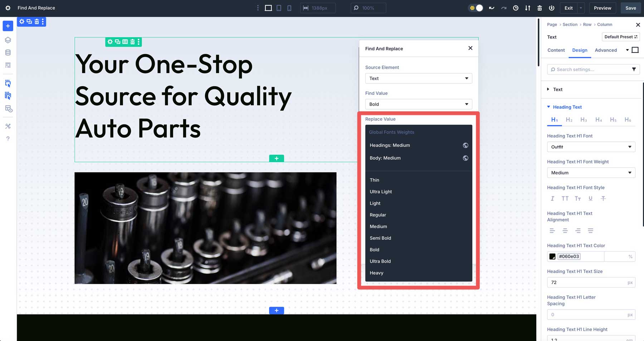
Task: Switch to the Advanced tab
Action: pyautogui.click(x=606, y=50)
